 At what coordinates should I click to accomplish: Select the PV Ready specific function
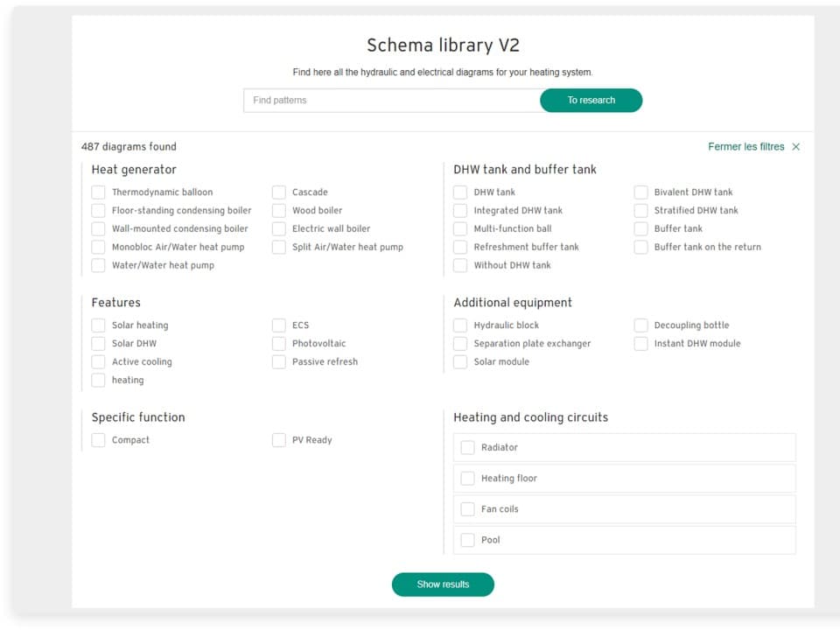[278, 439]
